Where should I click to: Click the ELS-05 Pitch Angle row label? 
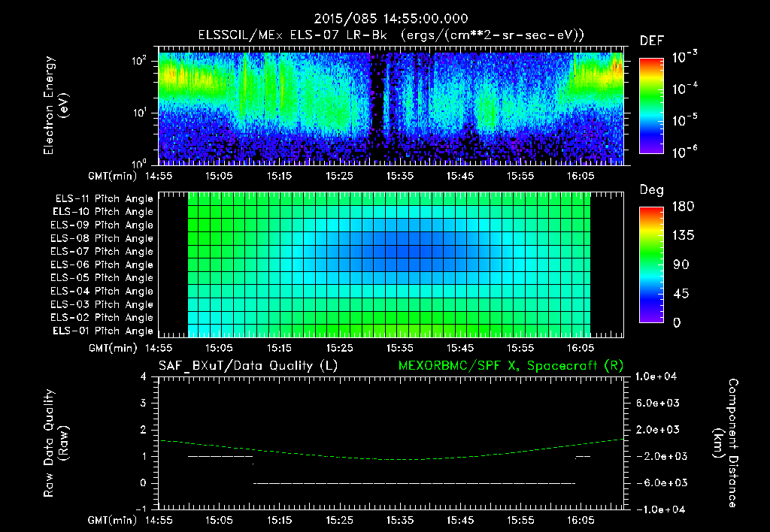point(102,278)
